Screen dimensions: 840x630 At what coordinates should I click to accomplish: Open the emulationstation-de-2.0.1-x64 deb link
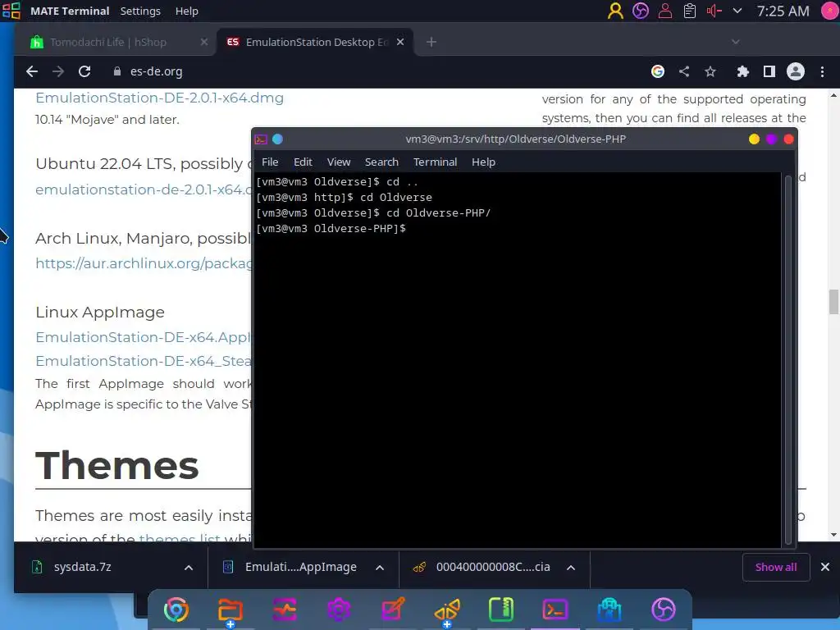144,189
